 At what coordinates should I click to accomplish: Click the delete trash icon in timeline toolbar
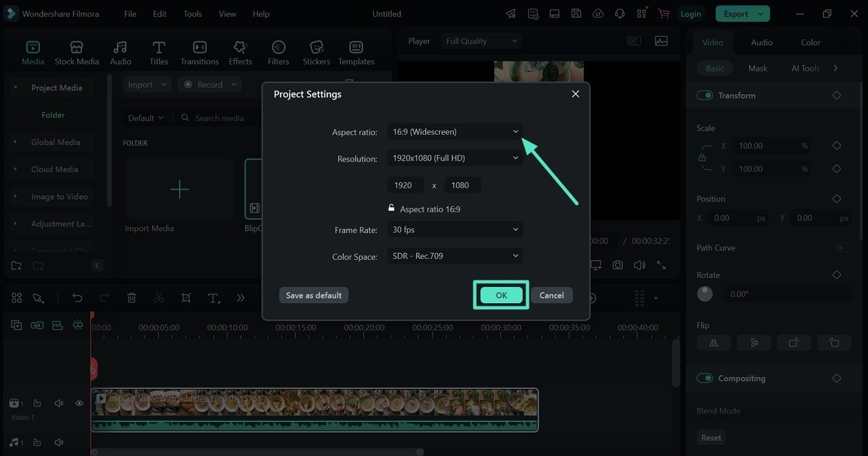tap(132, 298)
